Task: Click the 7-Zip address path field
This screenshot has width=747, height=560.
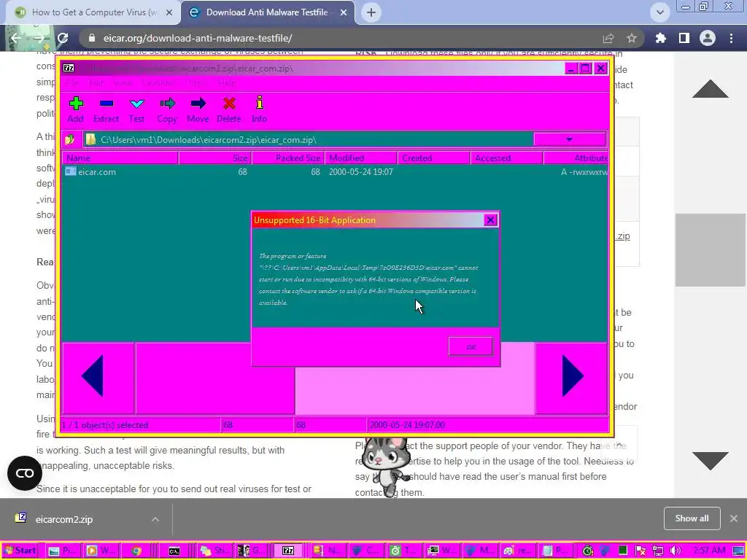Action: click(309, 139)
